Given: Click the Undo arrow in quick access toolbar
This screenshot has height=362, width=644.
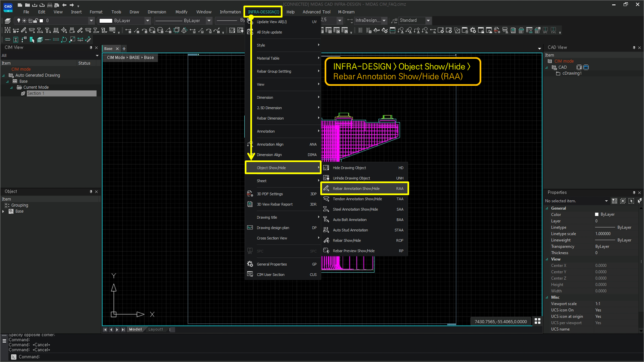Looking at the screenshot, I should coord(64,5).
